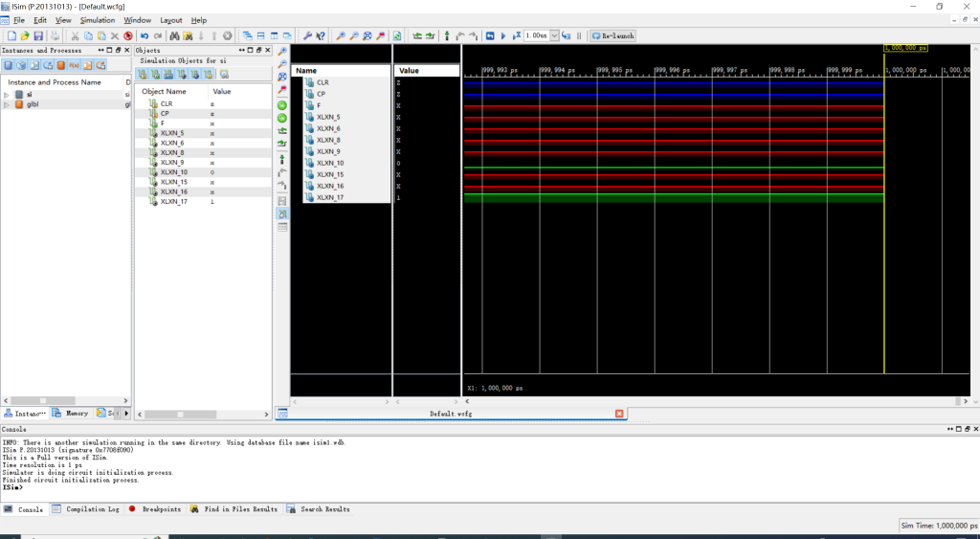980x539 pixels.
Task: Select the CLR signal in waveform names
Action: click(x=323, y=82)
